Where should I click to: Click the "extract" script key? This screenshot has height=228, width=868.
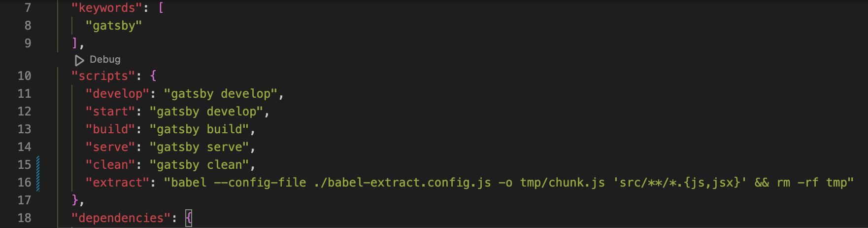point(117,183)
